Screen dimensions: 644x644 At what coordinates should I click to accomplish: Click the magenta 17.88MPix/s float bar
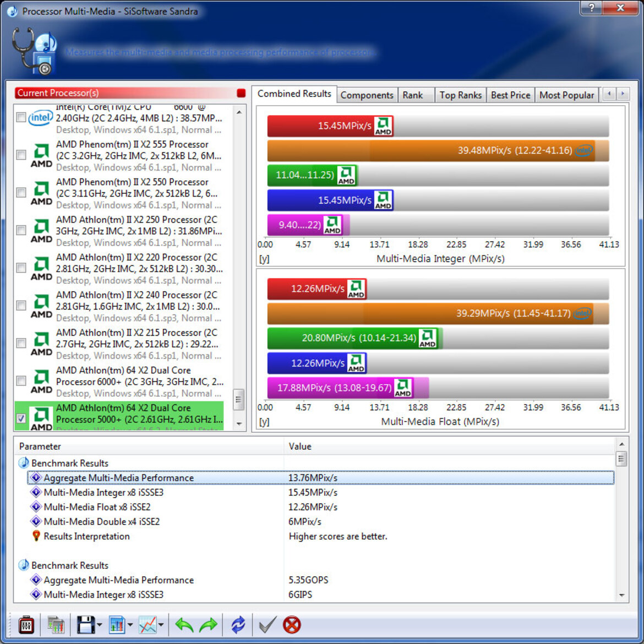coord(341,388)
